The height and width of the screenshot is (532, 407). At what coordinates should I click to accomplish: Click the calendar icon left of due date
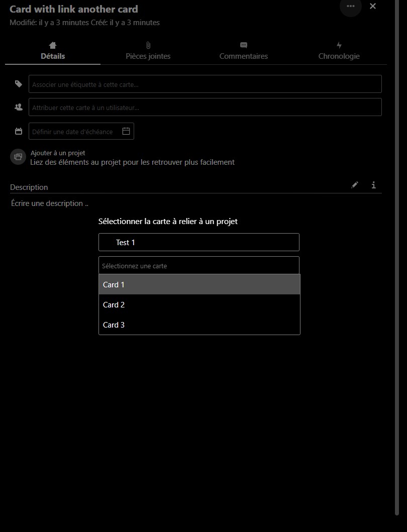pyautogui.click(x=19, y=131)
